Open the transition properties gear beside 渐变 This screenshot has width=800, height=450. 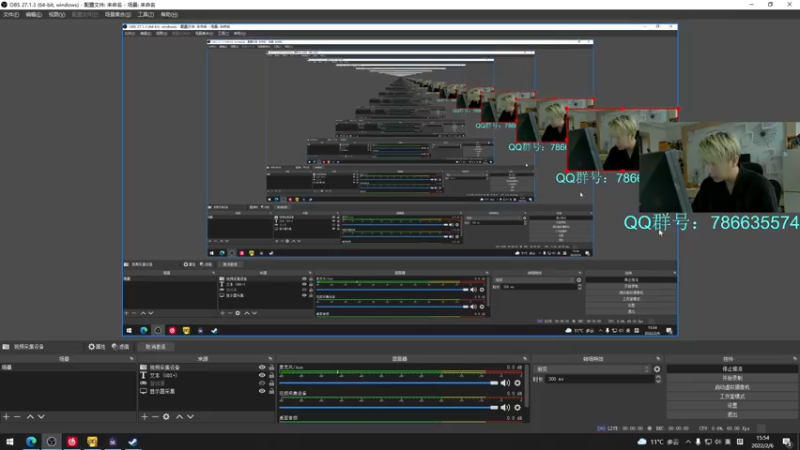[657, 369]
